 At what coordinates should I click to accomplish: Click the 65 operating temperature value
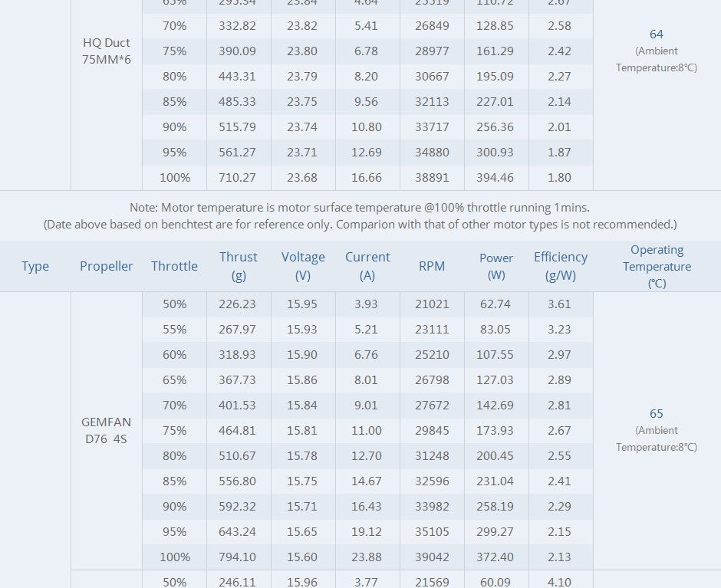[657, 414]
